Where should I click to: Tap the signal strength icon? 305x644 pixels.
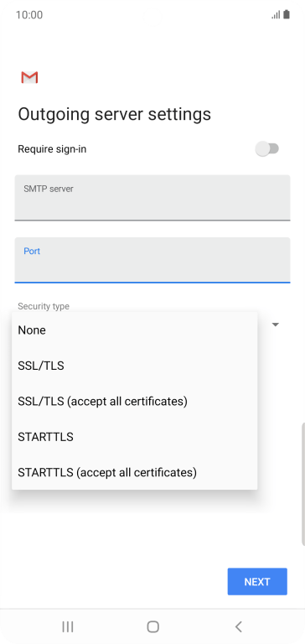click(276, 15)
